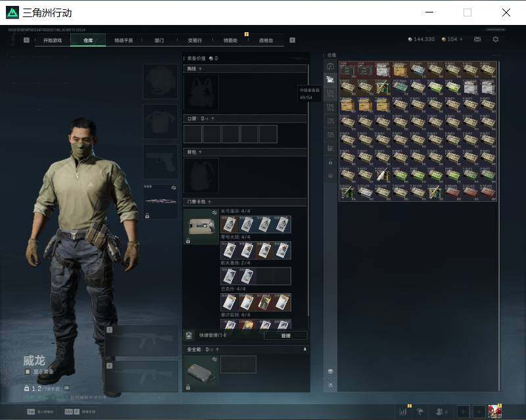Select the empty backpack slot under 背包
Image resolution: width=526 pixels, height=420 pixels.
[x=201, y=175]
